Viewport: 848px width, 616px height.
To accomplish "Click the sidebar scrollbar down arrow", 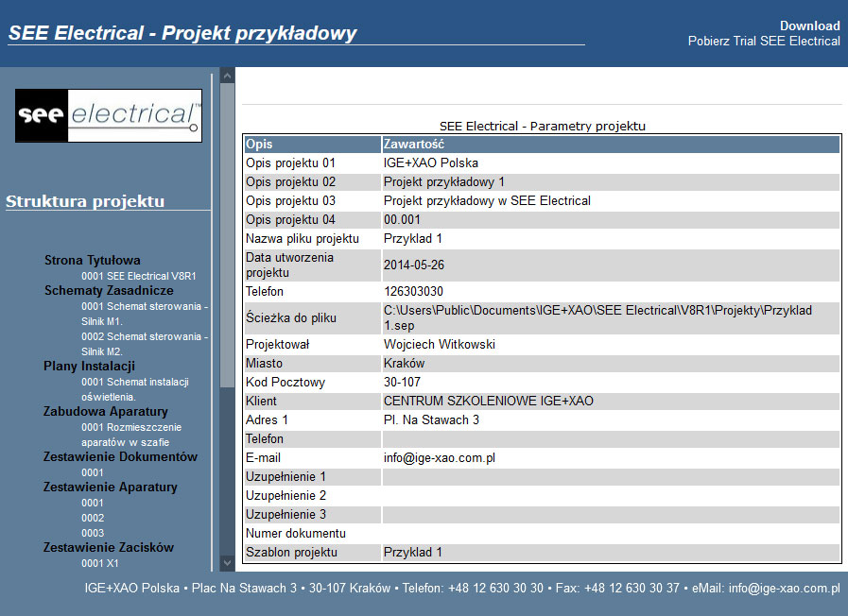I will (x=228, y=563).
